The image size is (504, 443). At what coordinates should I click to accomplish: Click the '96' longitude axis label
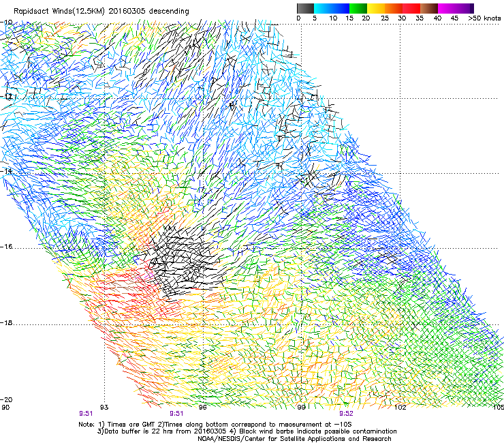(202, 408)
